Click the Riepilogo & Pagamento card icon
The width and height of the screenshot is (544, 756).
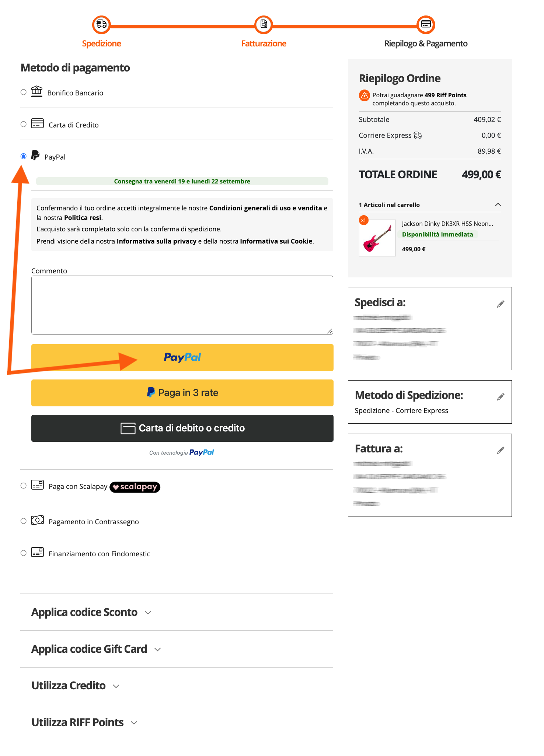[426, 24]
